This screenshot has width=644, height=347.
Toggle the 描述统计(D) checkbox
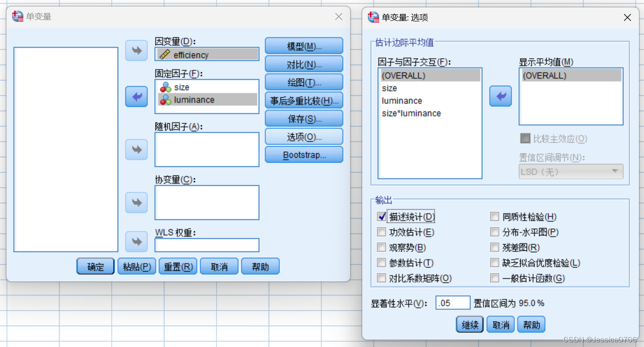pos(382,216)
